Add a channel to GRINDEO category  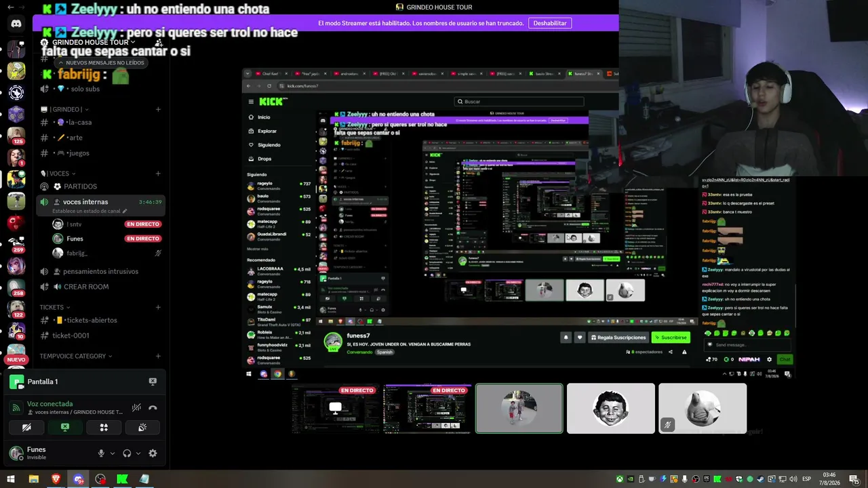(158, 109)
